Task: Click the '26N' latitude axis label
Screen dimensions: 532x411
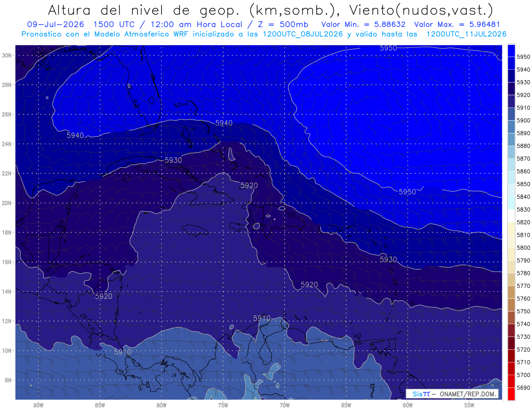Action: pyautogui.click(x=6, y=114)
